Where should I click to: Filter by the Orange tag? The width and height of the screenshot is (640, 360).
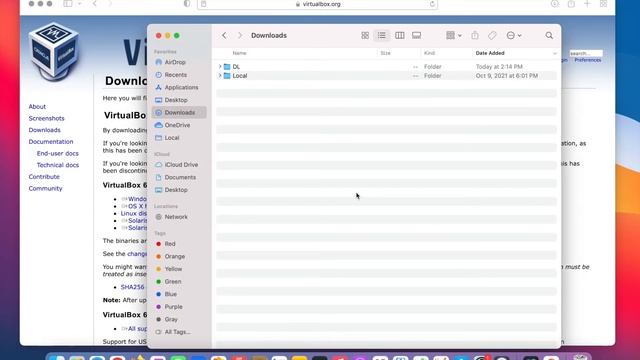pos(175,256)
